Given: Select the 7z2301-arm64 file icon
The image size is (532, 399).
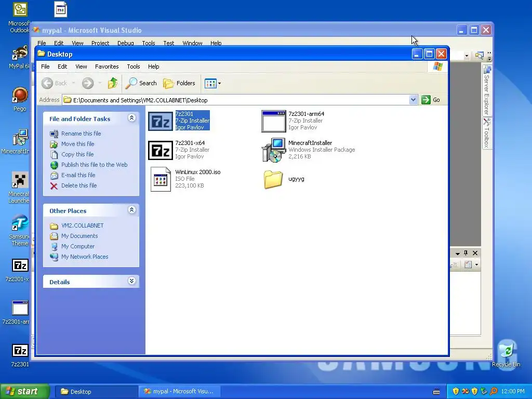Looking at the screenshot, I should point(273,121).
